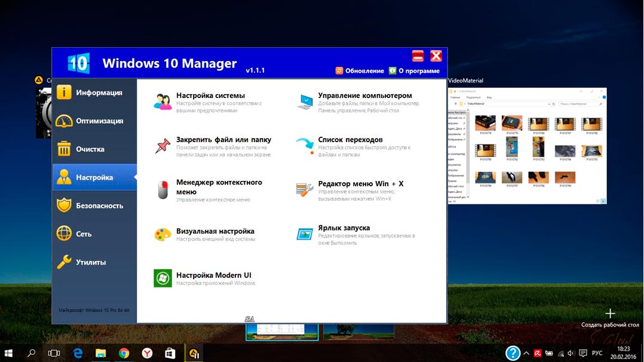Screen dimensions: 644x362
Task: Open the green Настройка Modern UI icon
Action: tap(162, 278)
